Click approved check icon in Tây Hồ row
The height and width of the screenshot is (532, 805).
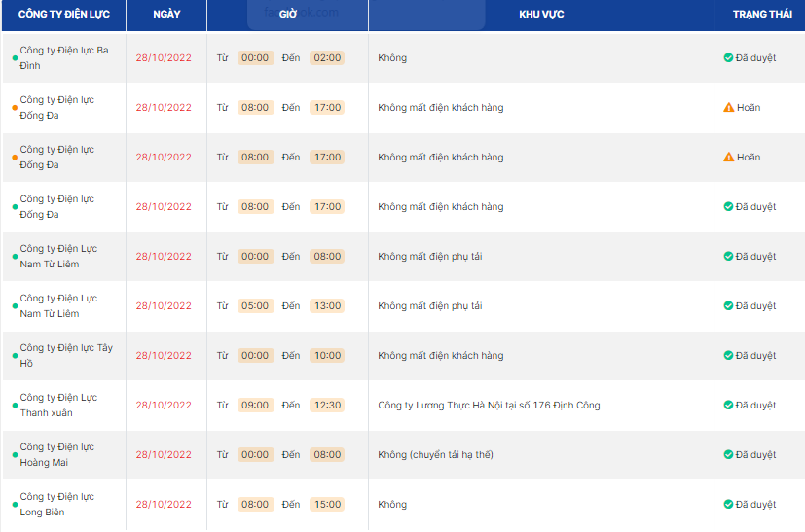point(728,355)
